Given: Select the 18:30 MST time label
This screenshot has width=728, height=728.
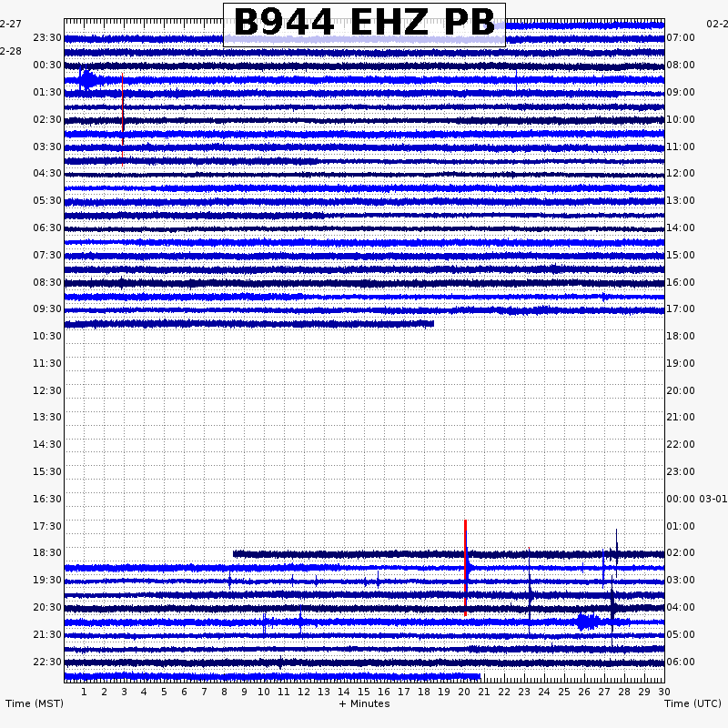Looking at the screenshot, I should coord(47,553).
